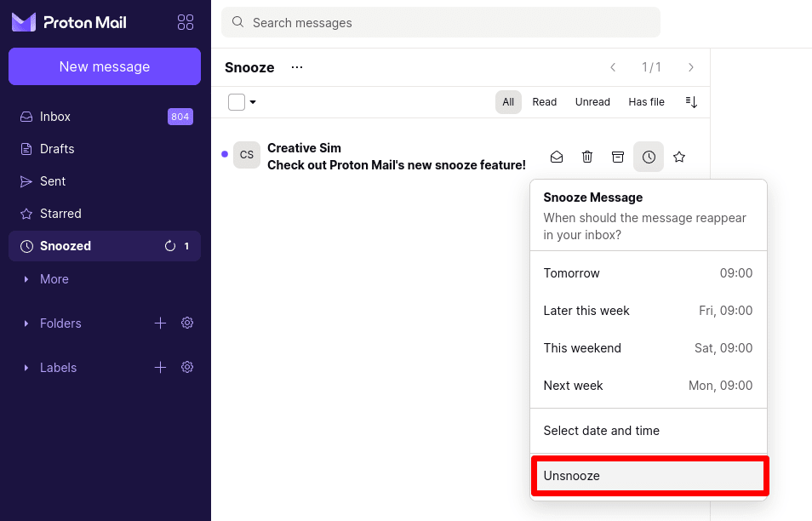812x521 pixels.
Task: Add a new folder with the plus icon
Action: click(161, 323)
